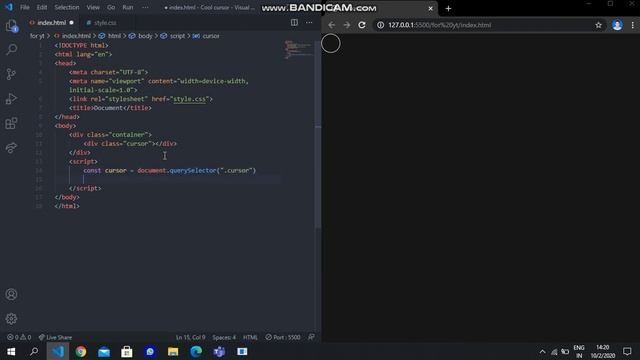
Task: Open the View menu
Action: pyautogui.click(x=93, y=7)
